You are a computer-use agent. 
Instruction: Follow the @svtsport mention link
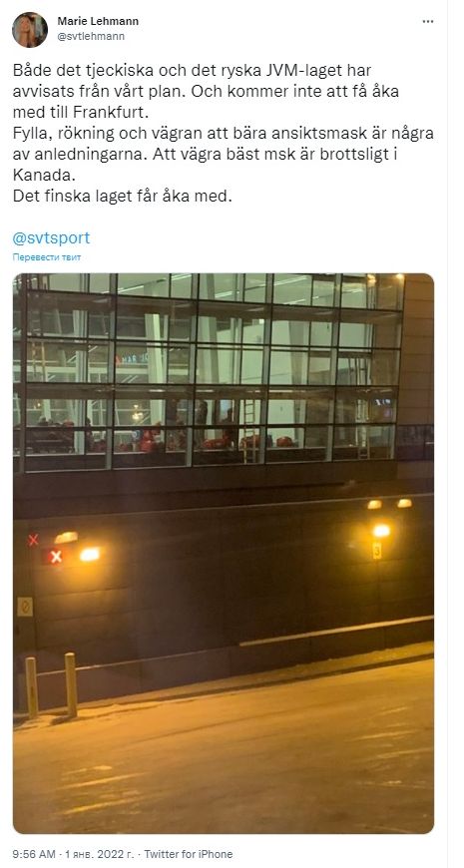coord(51,238)
